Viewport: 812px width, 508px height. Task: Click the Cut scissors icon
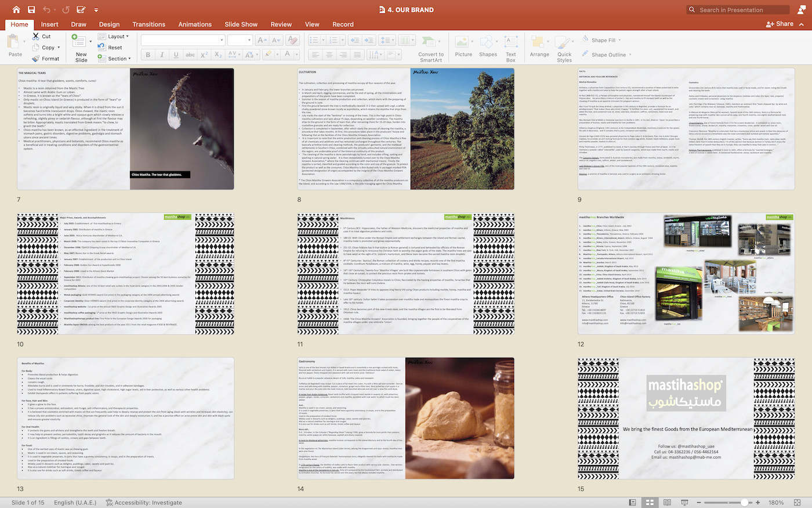[x=36, y=36]
